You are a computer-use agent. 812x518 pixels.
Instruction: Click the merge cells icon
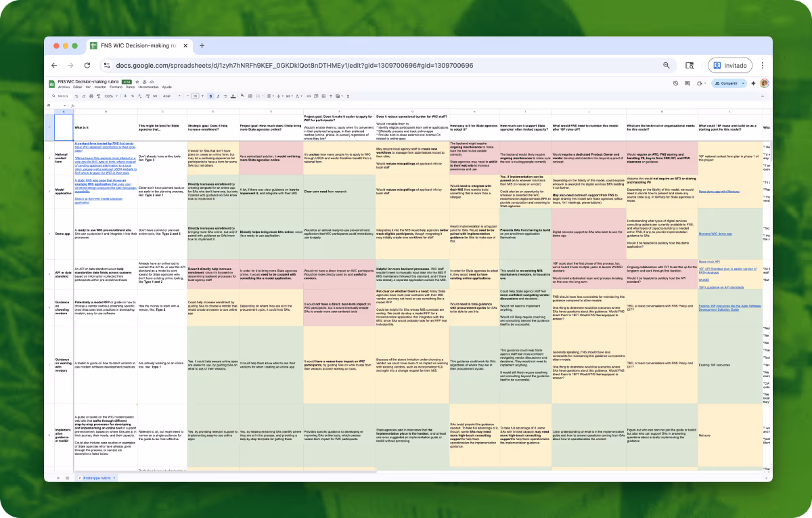tap(258, 95)
